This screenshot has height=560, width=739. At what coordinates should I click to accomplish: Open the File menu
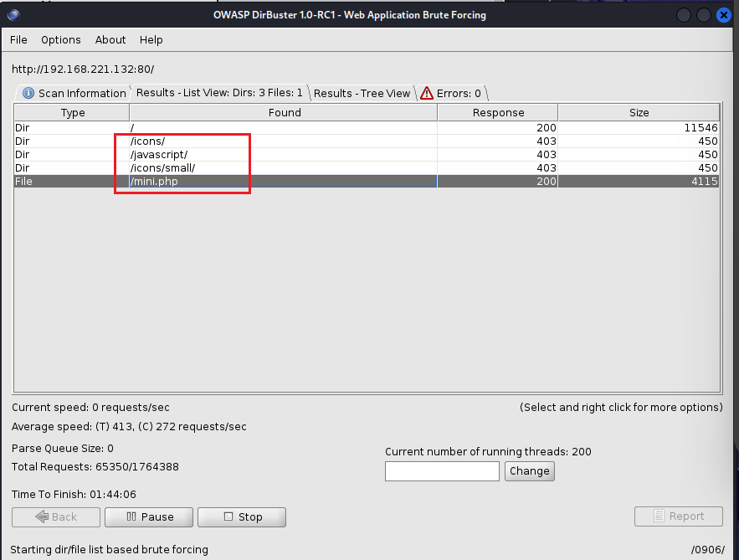[x=18, y=40]
